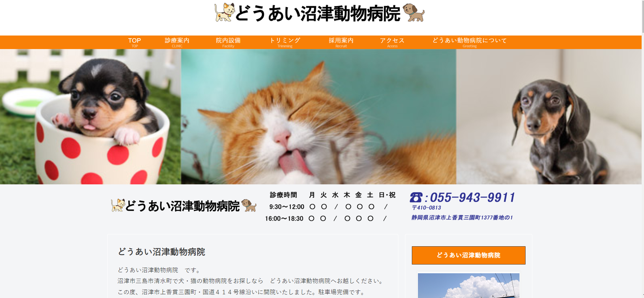Image resolution: width=644 pixels, height=298 pixels.
Task: Open the 診療案内 (Clinic) menu
Action: point(177,42)
